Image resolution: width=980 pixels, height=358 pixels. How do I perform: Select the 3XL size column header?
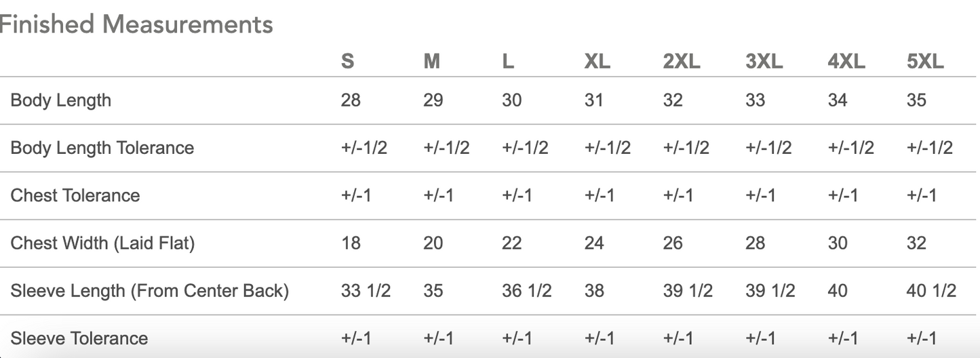[764, 62]
